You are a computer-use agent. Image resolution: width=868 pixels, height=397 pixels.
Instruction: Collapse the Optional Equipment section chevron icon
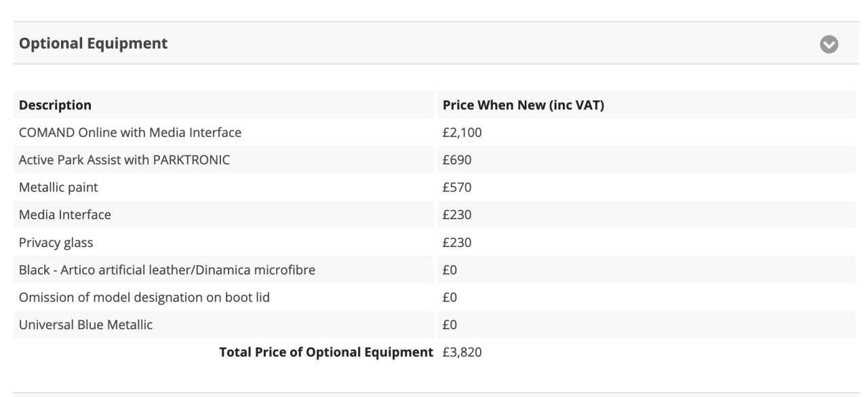(x=829, y=44)
